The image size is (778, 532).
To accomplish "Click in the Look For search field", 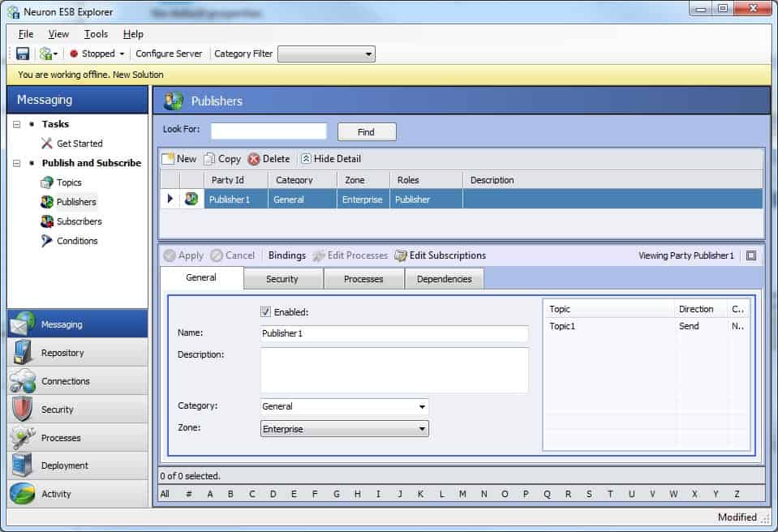I will click(269, 131).
